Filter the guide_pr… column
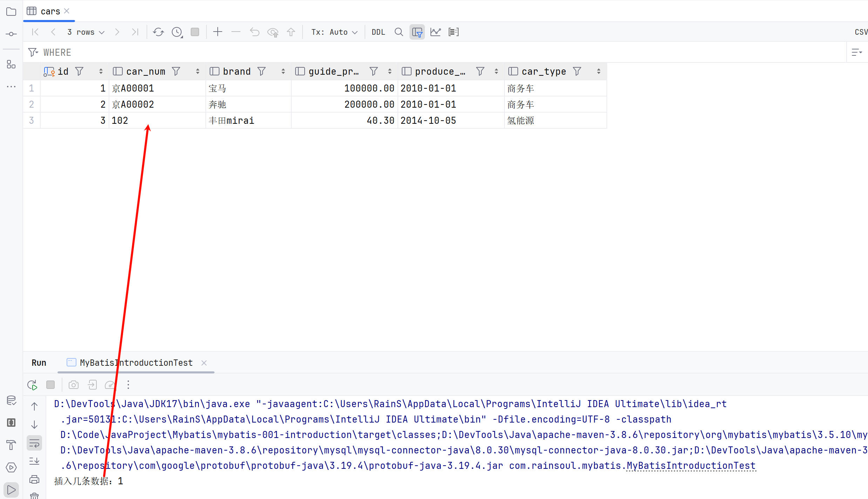 click(374, 72)
